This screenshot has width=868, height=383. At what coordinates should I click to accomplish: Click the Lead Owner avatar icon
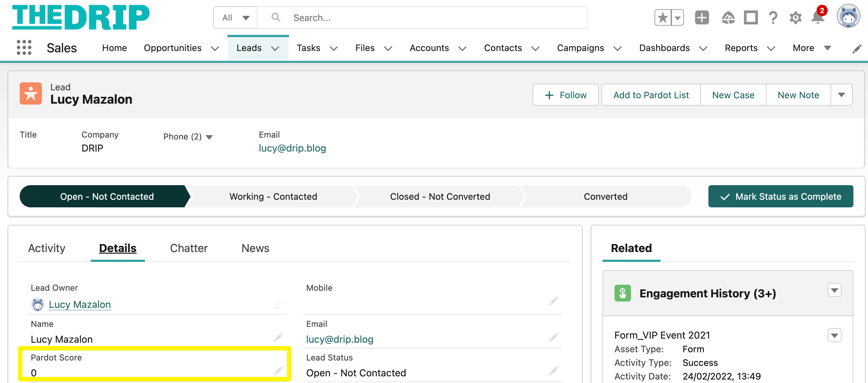coord(37,304)
